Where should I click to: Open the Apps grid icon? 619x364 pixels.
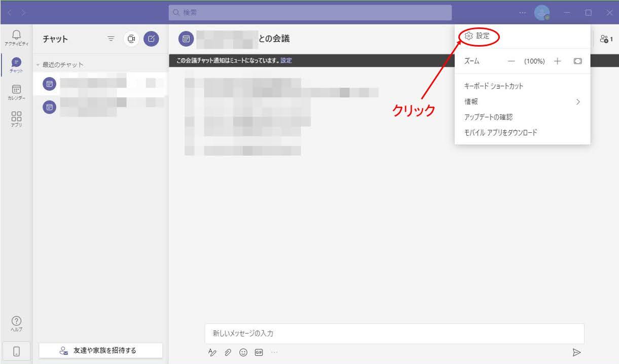(x=16, y=119)
